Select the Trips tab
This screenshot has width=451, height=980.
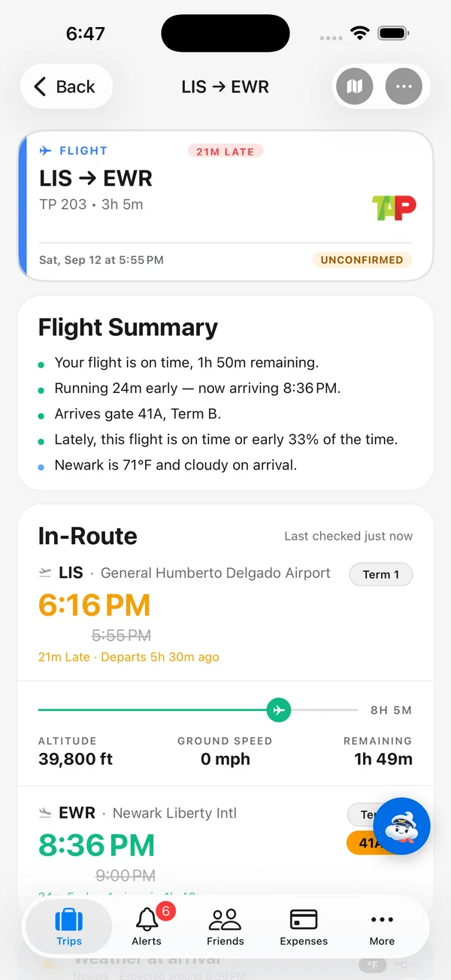[x=69, y=926]
